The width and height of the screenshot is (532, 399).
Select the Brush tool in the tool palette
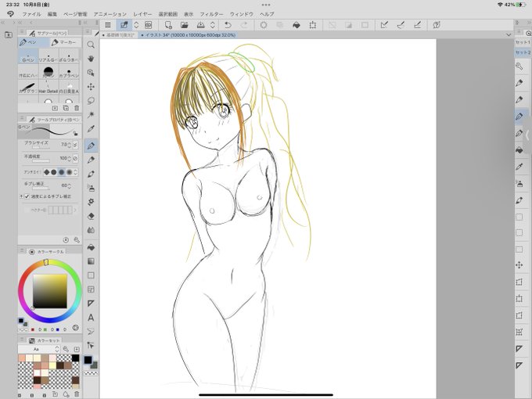tap(91, 174)
